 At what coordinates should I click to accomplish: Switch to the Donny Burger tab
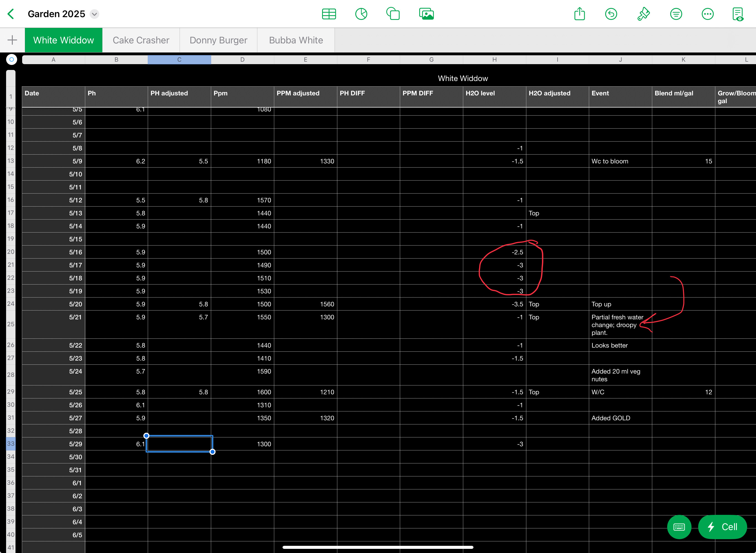pyautogui.click(x=218, y=40)
